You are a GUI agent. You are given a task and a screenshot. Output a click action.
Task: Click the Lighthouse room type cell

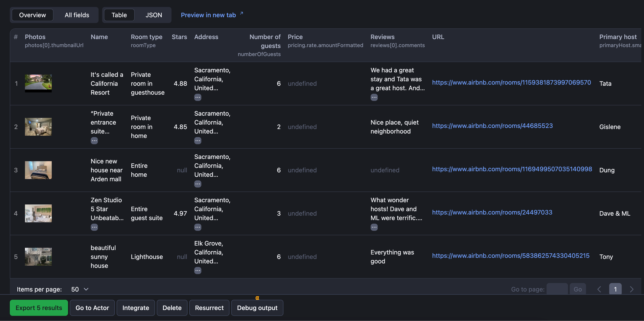[x=147, y=257]
